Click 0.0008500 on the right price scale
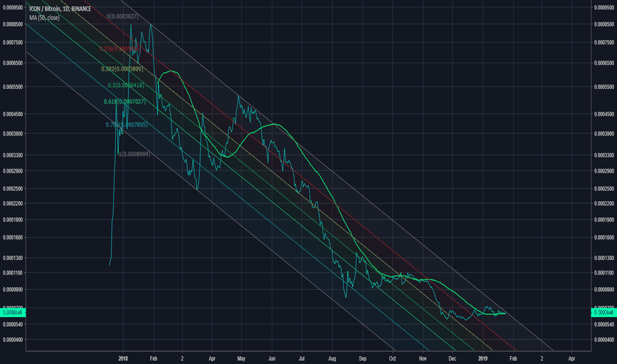This screenshot has width=617, height=364. tap(604, 24)
